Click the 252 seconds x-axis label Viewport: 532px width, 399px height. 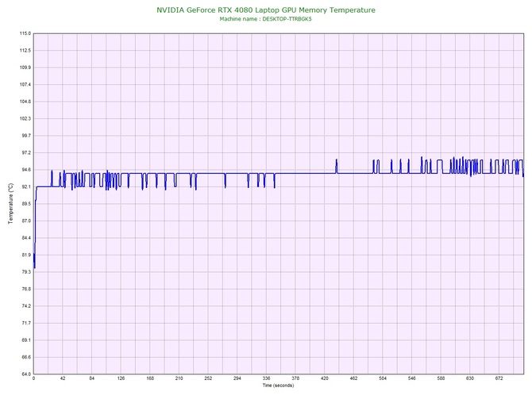(x=208, y=378)
